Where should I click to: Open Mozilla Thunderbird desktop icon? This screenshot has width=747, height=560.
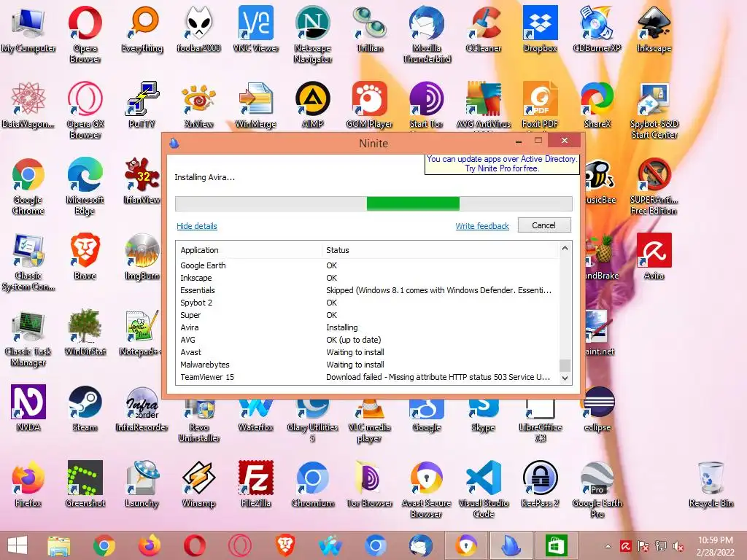(426, 34)
